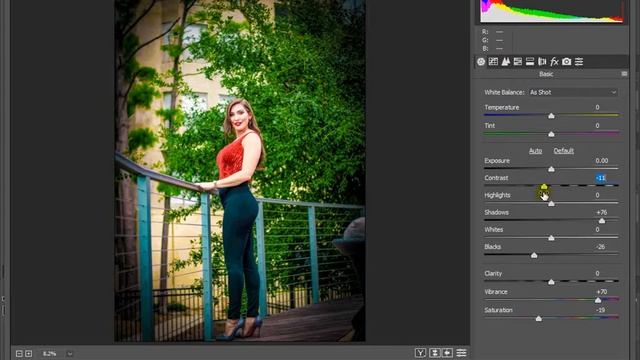This screenshot has height=360, width=640.
Task: Click the zoom percentage field
Action: click(x=50, y=354)
